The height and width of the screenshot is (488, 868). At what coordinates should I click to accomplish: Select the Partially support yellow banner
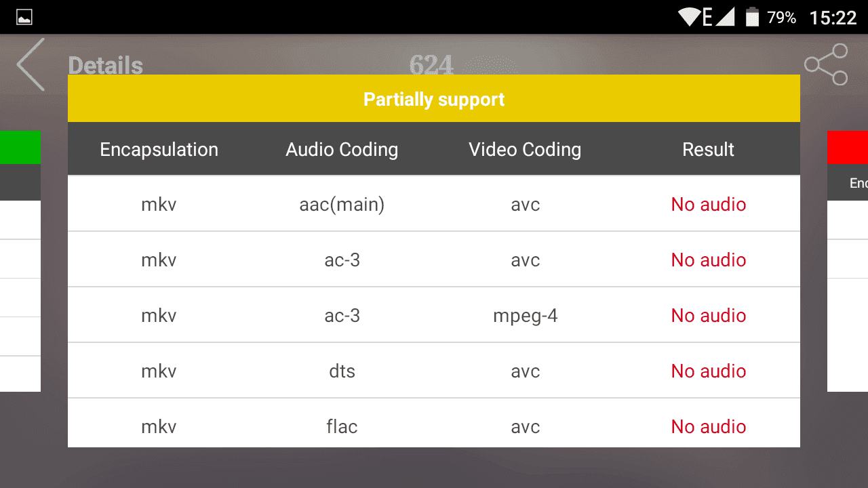tap(434, 99)
